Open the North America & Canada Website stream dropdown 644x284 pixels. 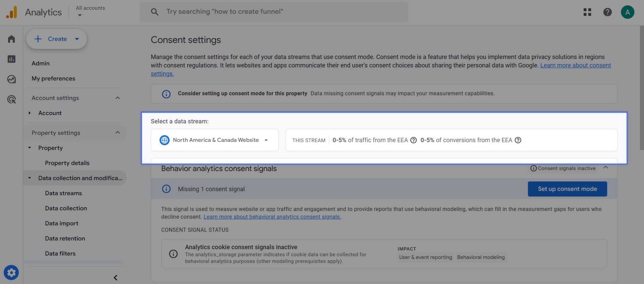(215, 140)
